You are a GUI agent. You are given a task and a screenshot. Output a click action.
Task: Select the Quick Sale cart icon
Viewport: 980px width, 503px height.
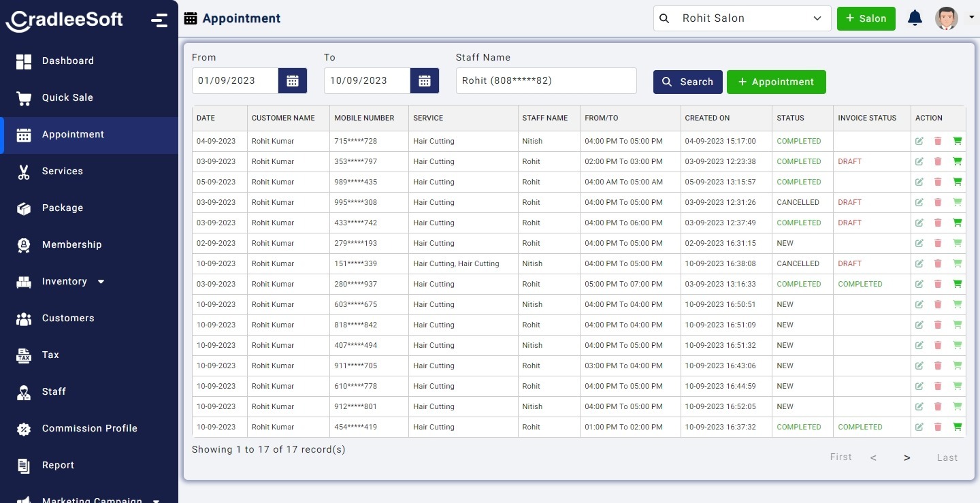coord(24,97)
